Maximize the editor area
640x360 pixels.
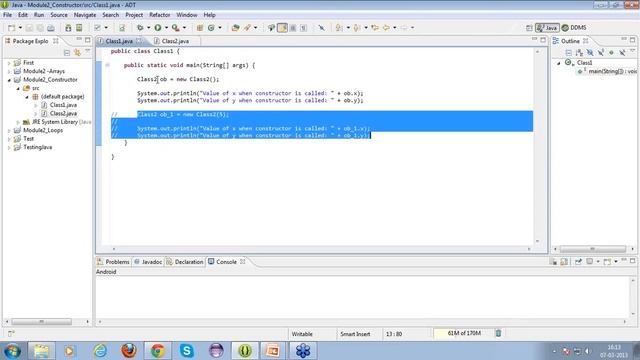(x=543, y=40)
